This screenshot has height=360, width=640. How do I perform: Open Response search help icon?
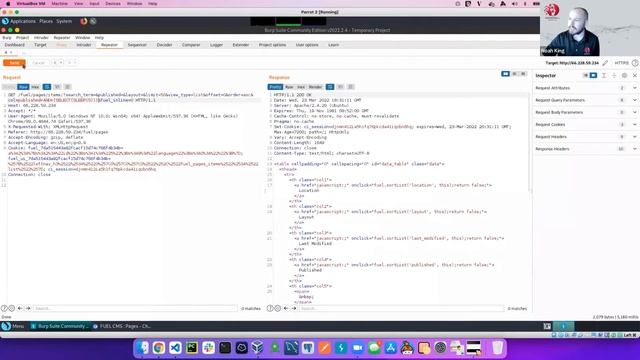[x=269, y=309]
